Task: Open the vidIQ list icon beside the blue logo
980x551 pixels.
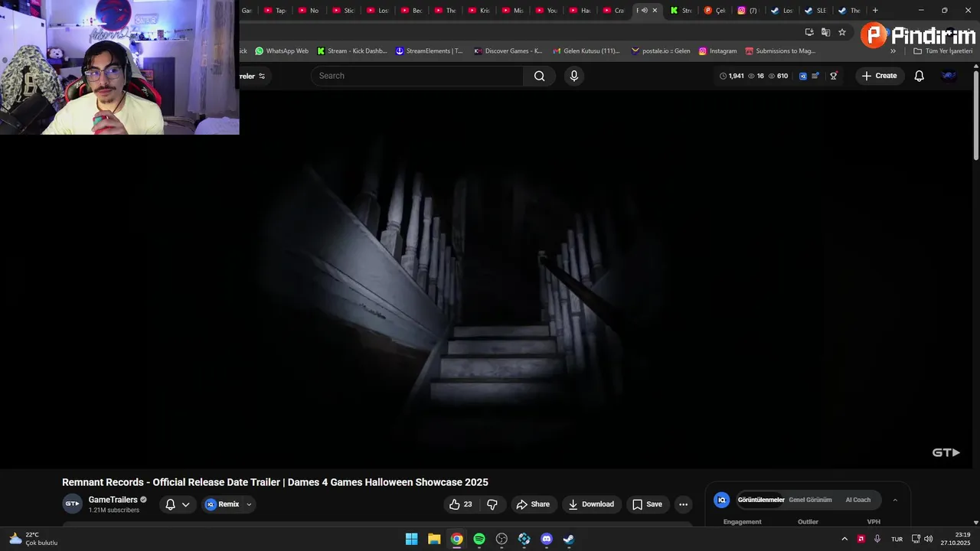Action: click(815, 76)
